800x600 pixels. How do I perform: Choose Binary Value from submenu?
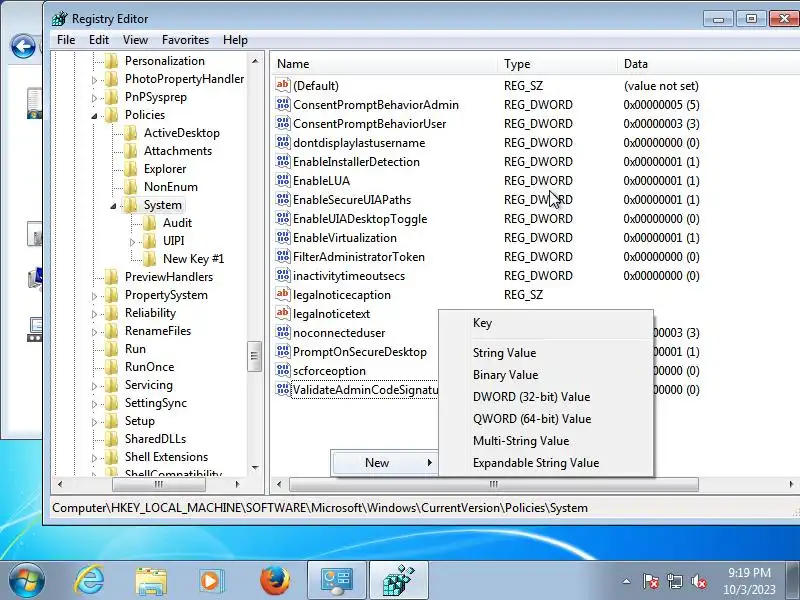pos(546,374)
